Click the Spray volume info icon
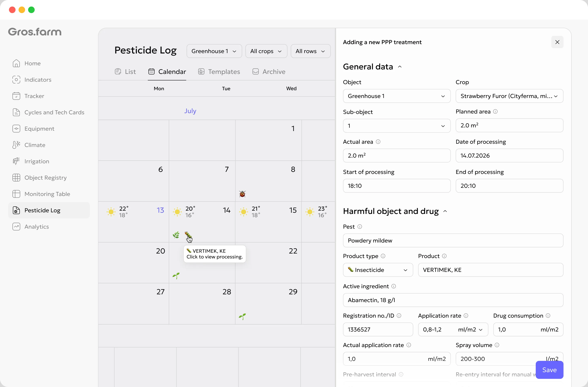Image resolution: width=588 pixels, height=387 pixels. point(497,345)
